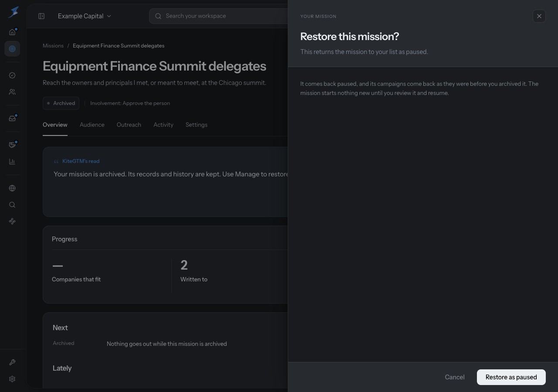Click the "Equipment Finance Summit delegates" heading
Image resolution: width=558 pixels, height=392 pixels.
tap(154, 66)
